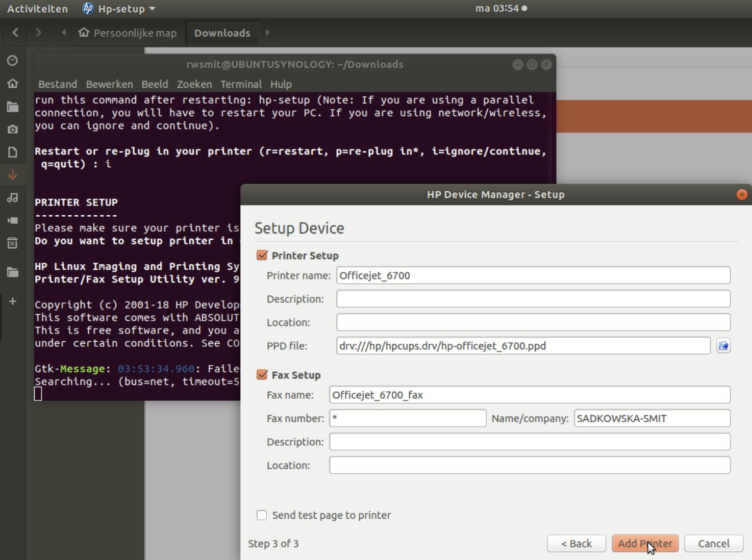752x560 pixels.
Task: Click the plus icon for Other Locations
Action: pos(13,301)
